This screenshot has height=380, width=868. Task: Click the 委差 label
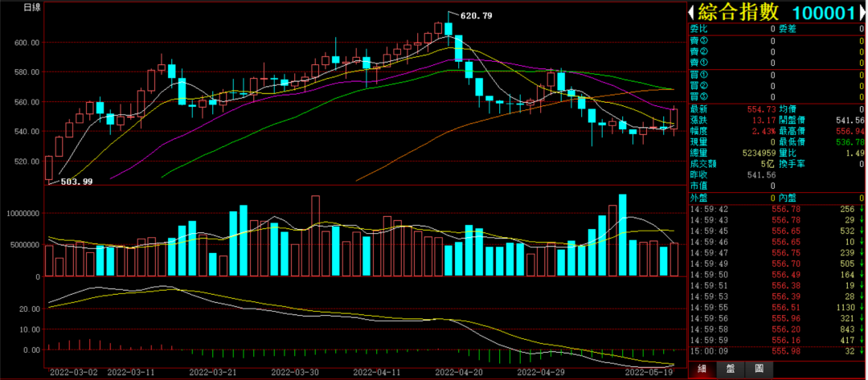pos(787,29)
